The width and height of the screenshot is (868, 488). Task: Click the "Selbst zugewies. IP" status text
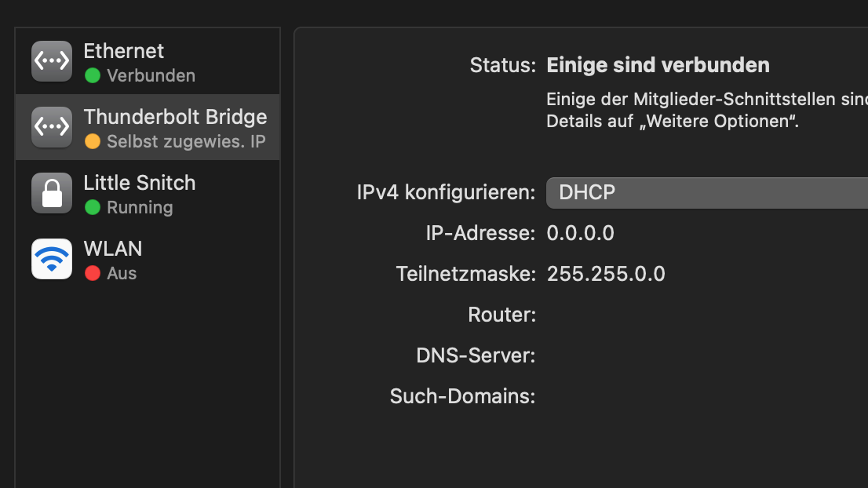(186, 142)
